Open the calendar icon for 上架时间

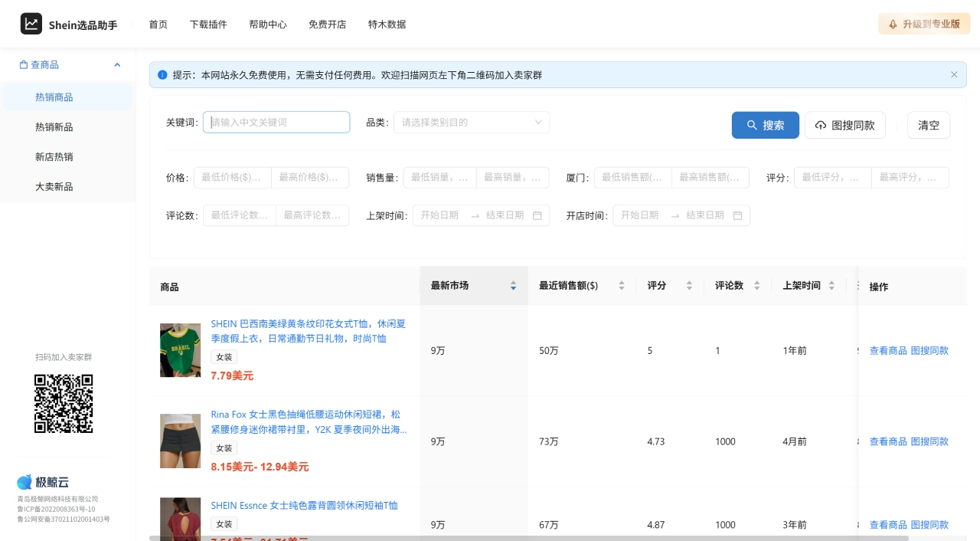pos(537,215)
